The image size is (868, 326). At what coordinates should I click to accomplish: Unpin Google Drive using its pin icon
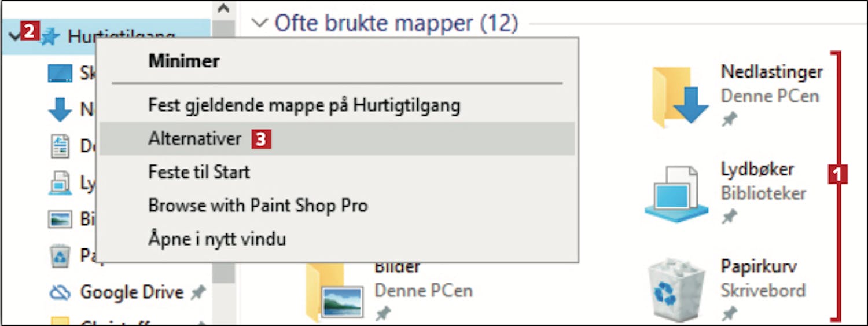[198, 293]
